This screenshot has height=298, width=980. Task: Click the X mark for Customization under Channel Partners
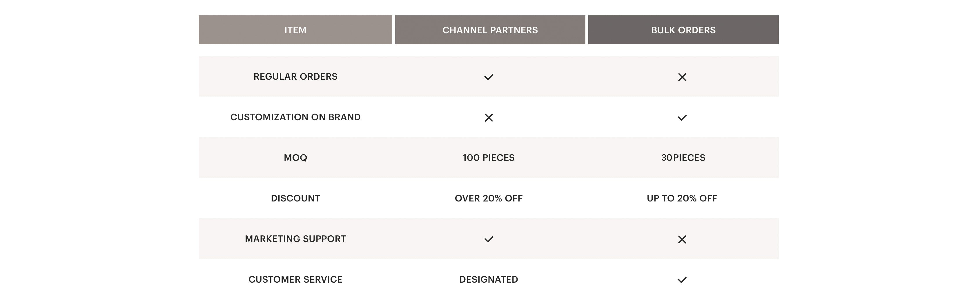(489, 118)
